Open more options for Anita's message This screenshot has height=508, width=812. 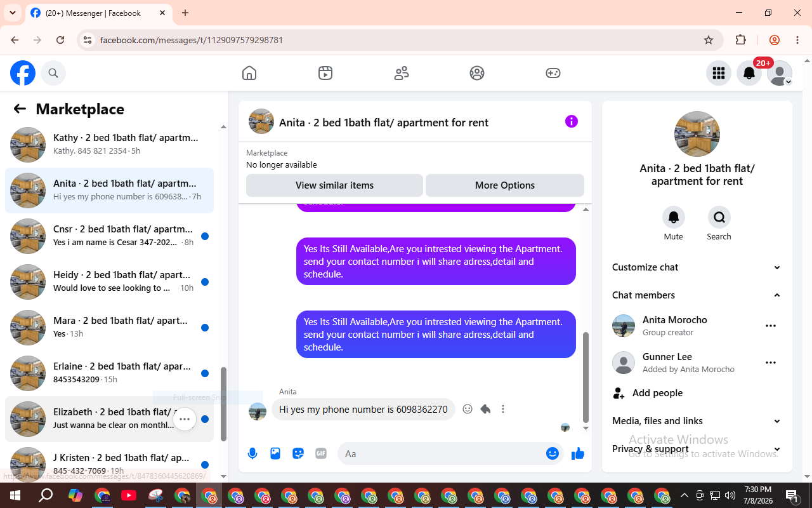[503, 409]
